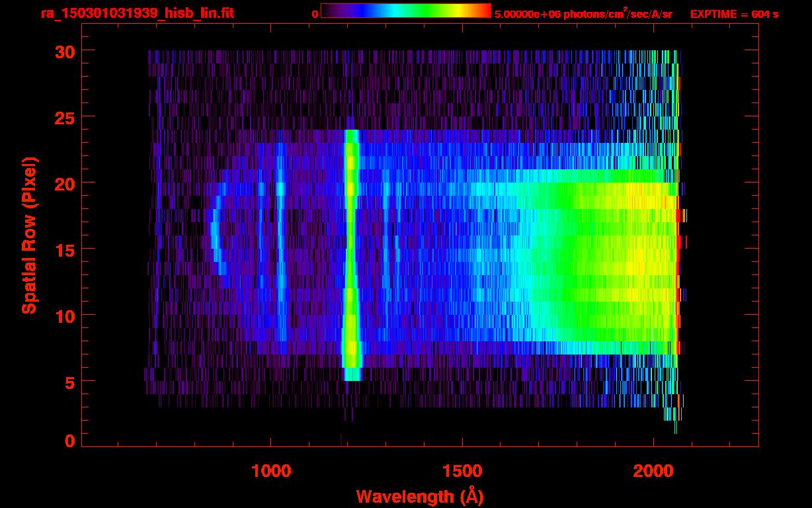The image size is (812, 508).
Task: Click the 5.00000e+06 photons/cm²/sec/A/sr label
Action: pos(583,13)
